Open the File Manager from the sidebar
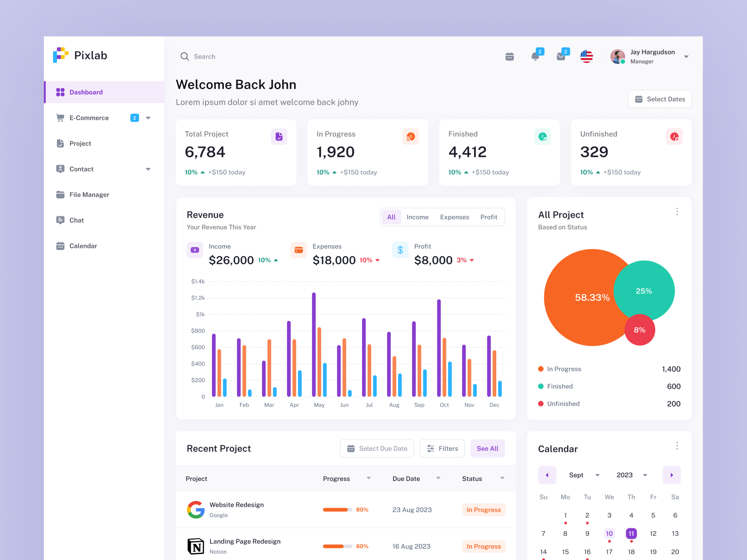This screenshot has height=560, width=747. point(89,194)
